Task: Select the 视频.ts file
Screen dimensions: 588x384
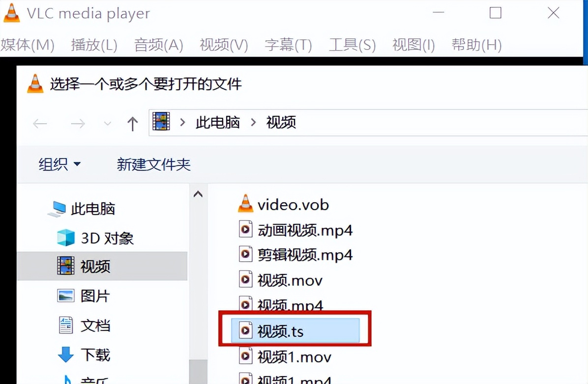Action: click(x=295, y=330)
